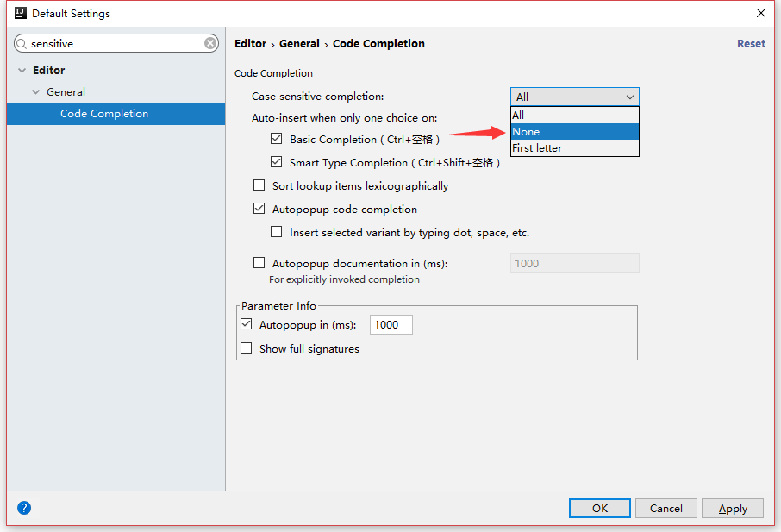Viewport: 781px width, 532px height.
Task: Enable Insert selected variant by typing dot
Action: [276, 232]
